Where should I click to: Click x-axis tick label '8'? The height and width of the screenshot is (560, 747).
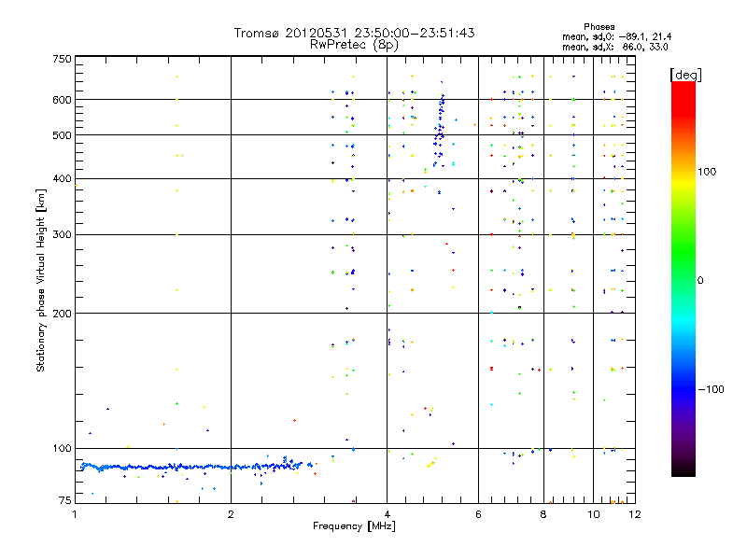coord(543,514)
